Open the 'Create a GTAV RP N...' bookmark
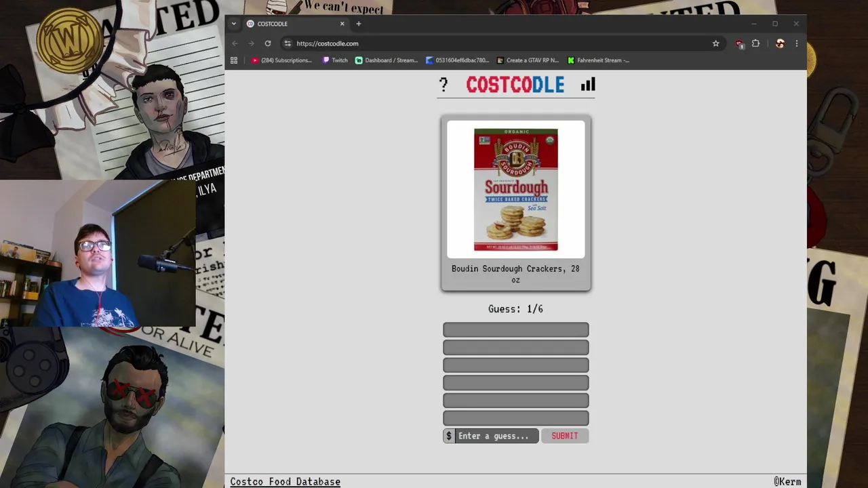This screenshot has height=488, width=868. 528,60
